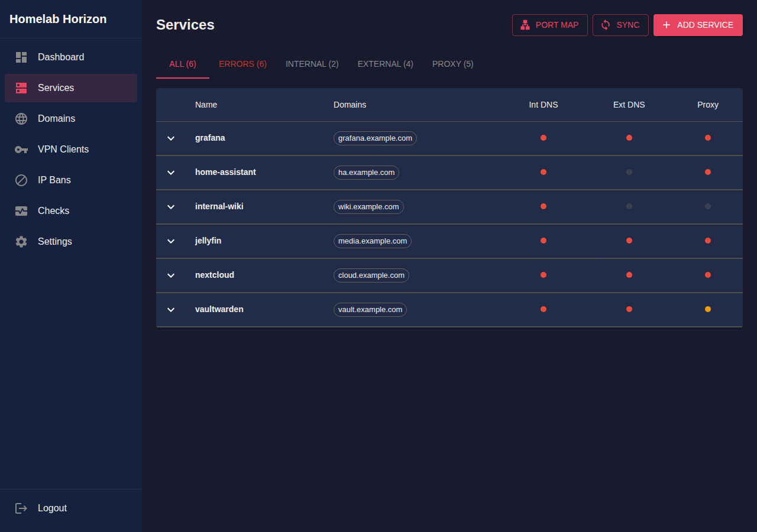Expand the vaultwarden service row
The image size is (757, 532).
pos(171,310)
